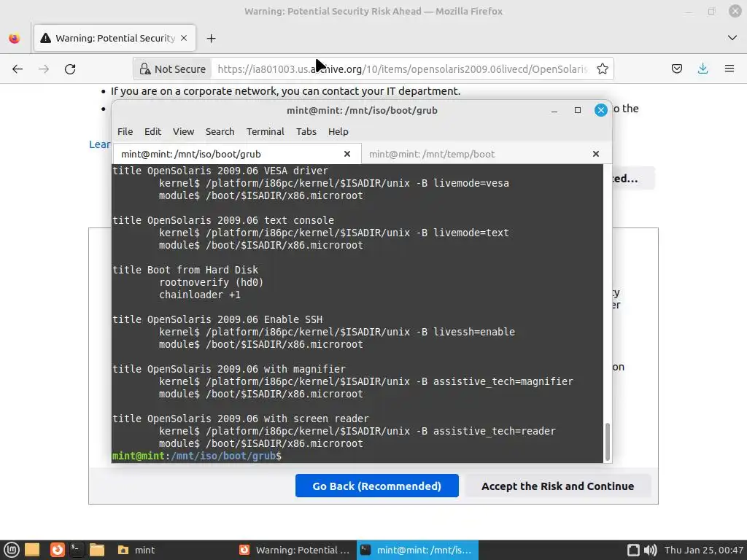
Task: Click the 'chainloader +1' terminal line
Action: (x=200, y=295)
